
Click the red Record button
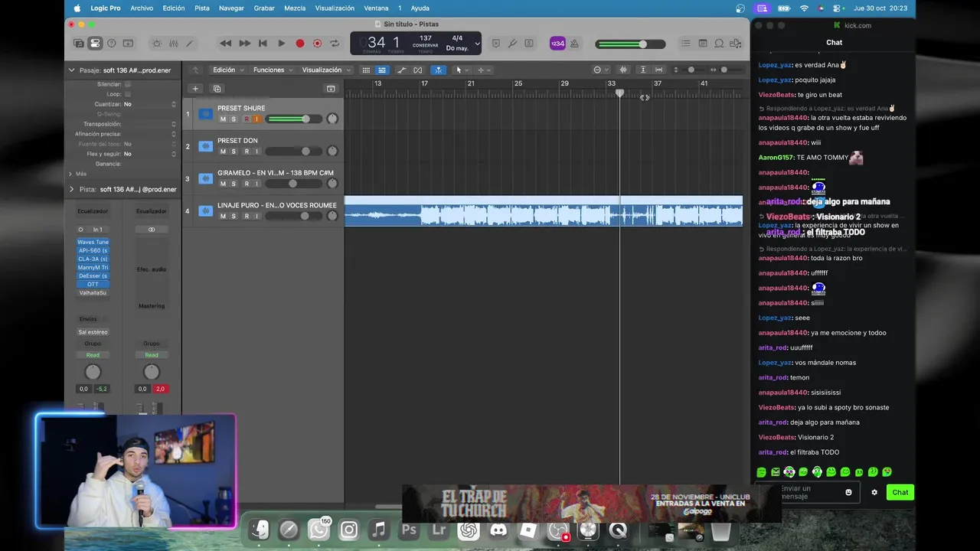300,44
